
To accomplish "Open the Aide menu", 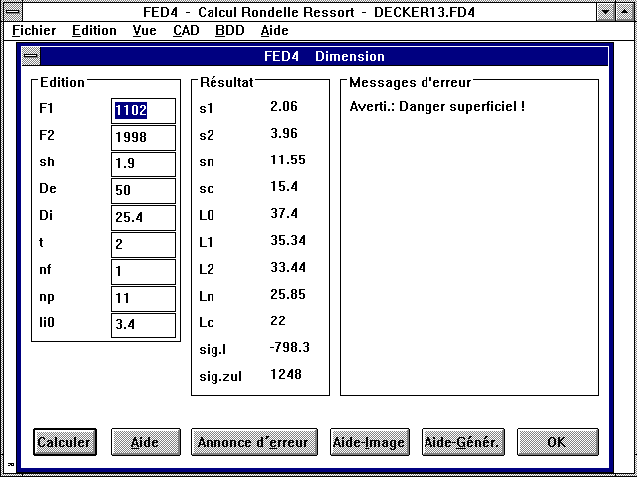I will (275, 30).
